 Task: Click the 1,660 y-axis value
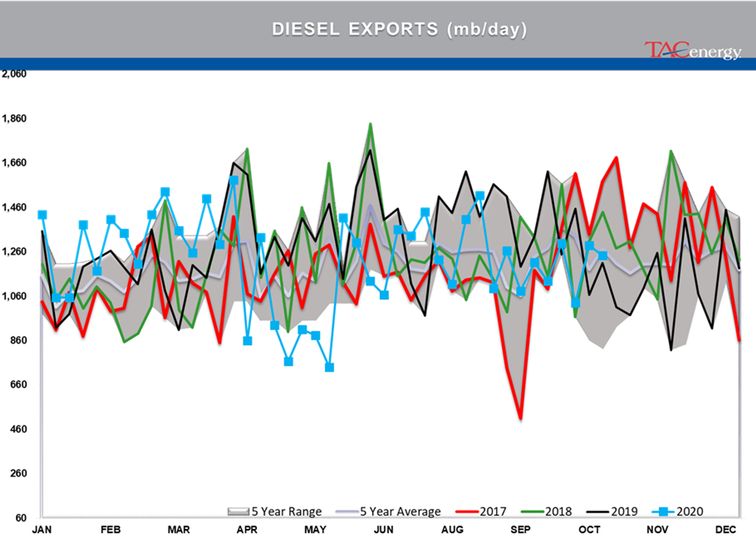click(x=14, y=163)
